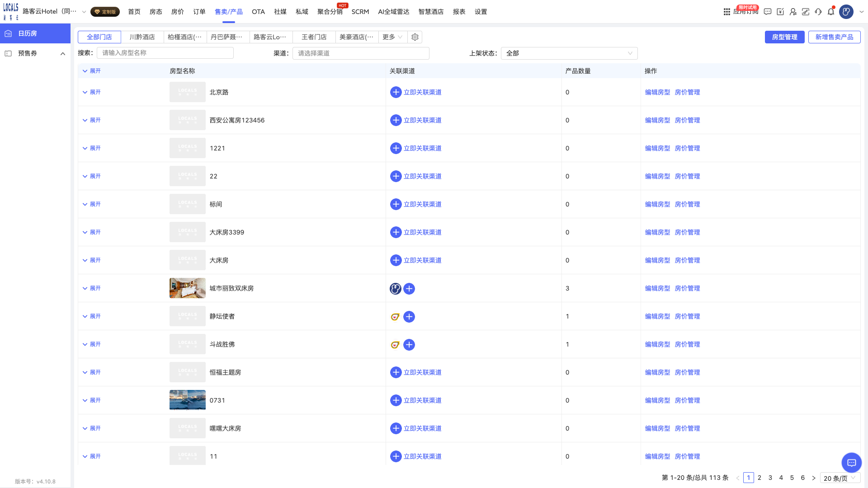The width and height of the screenshot is (868, 488).
Task: Click the 房型管理 button
Action: [x=785, y=37]
